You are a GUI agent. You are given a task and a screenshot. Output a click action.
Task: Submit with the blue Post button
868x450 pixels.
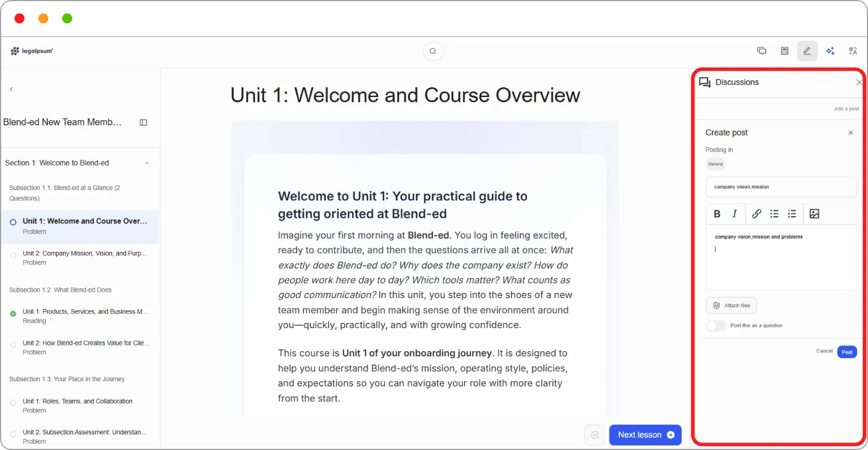tap(847, 352)
